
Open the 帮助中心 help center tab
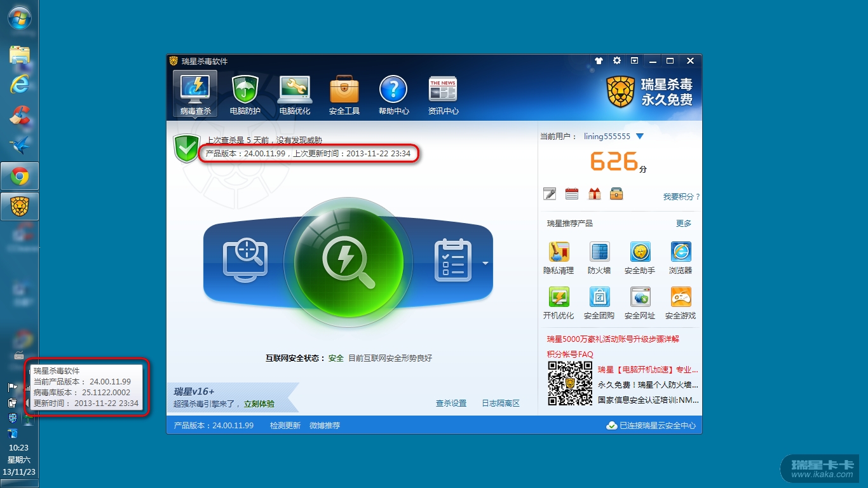click(x=393, y=95)
